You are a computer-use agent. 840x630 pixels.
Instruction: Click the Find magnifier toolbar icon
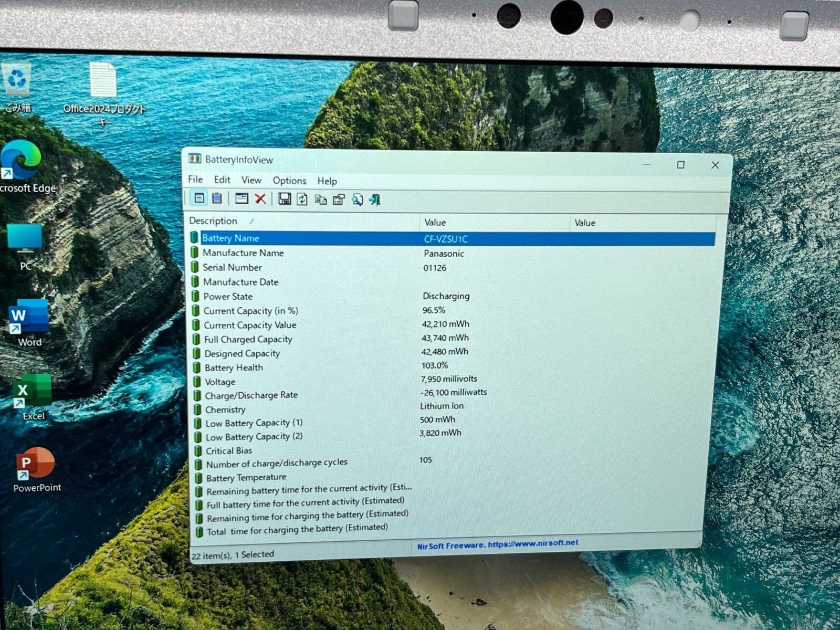pyautogui.click(x=357, y=199)
